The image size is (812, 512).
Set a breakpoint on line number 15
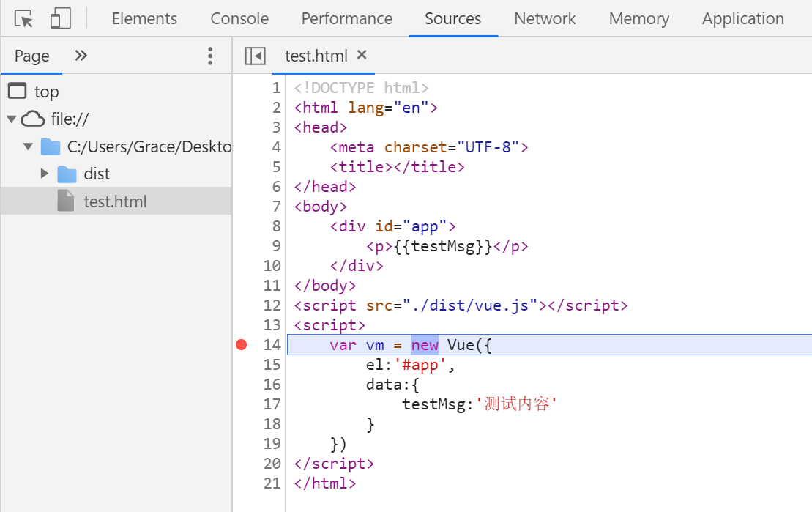click(272, 365)
